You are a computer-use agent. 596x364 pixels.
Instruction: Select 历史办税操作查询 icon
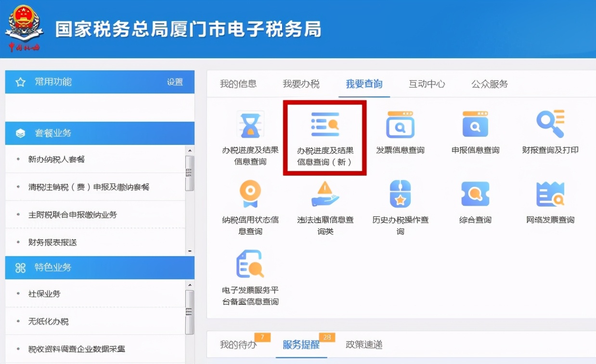[400, 194]
